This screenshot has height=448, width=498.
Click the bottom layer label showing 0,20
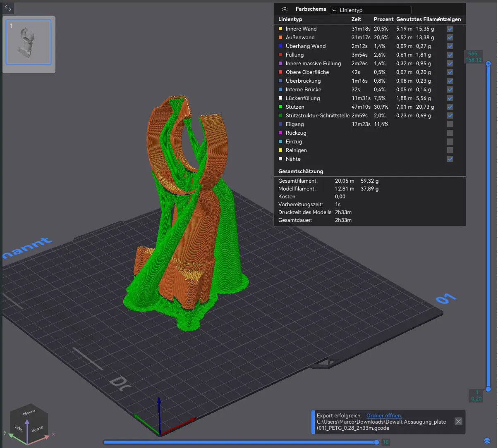click(x=476, y=399)
